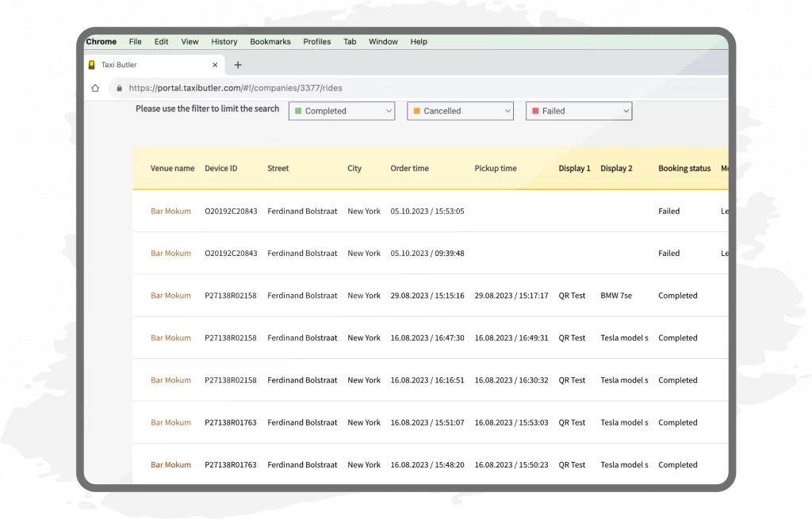Click QR Test in the 16:16:51 row
Image resolution: width=812 pixels, height=519 pixels.
572,380
